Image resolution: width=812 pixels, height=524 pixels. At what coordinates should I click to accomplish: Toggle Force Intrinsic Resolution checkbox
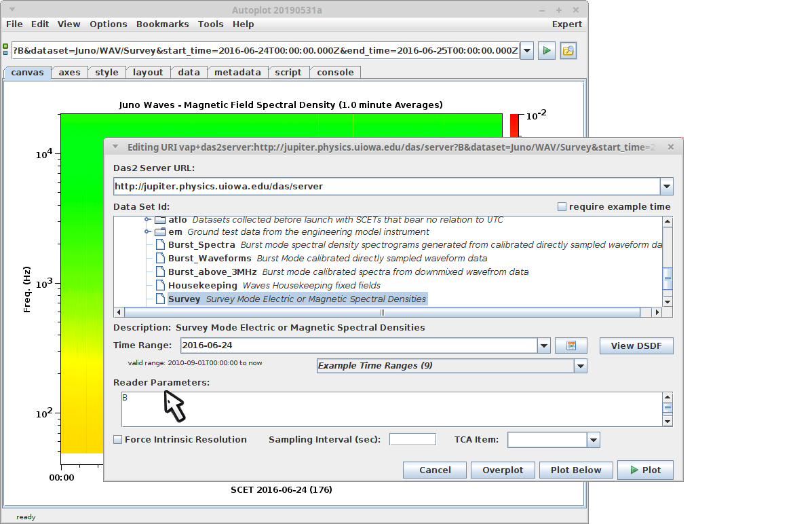pyautogui.click(x=118, y=440)
